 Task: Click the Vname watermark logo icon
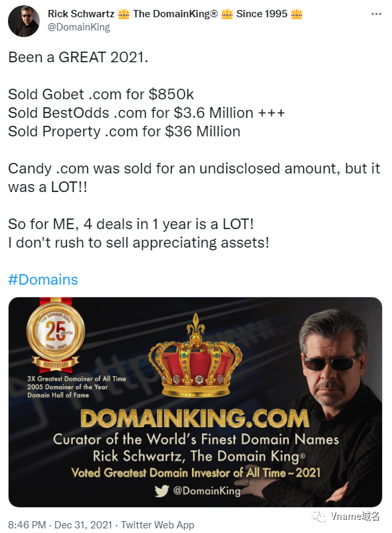click(x=319, y=516)
